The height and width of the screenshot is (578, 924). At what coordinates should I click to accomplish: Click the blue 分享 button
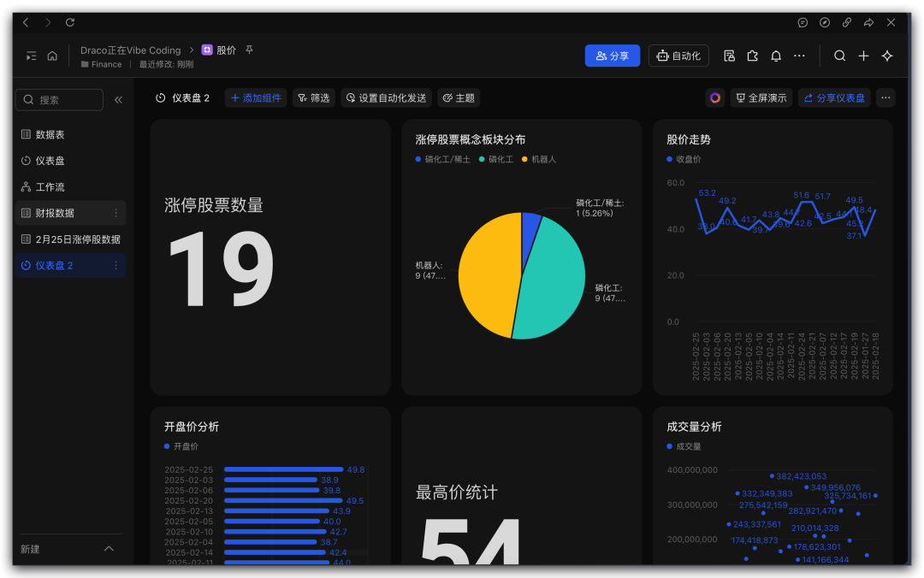click(x=612, y=56)
